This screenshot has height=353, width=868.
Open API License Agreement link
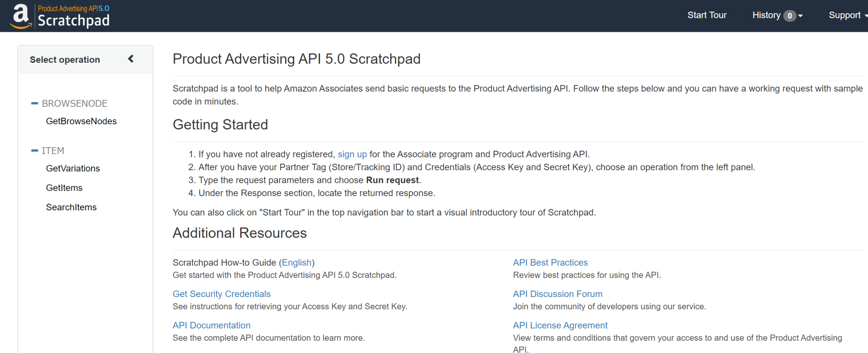(x=560, y=325)
